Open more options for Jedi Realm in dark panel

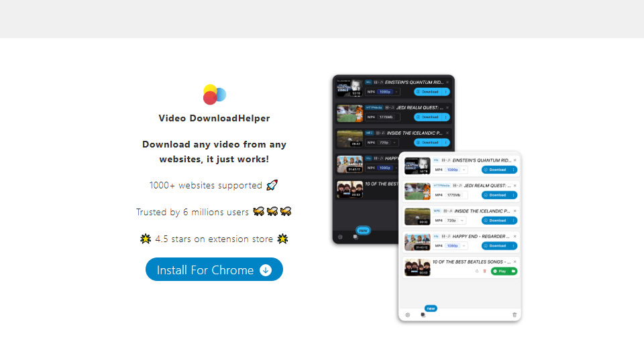(x=446, y=117)
